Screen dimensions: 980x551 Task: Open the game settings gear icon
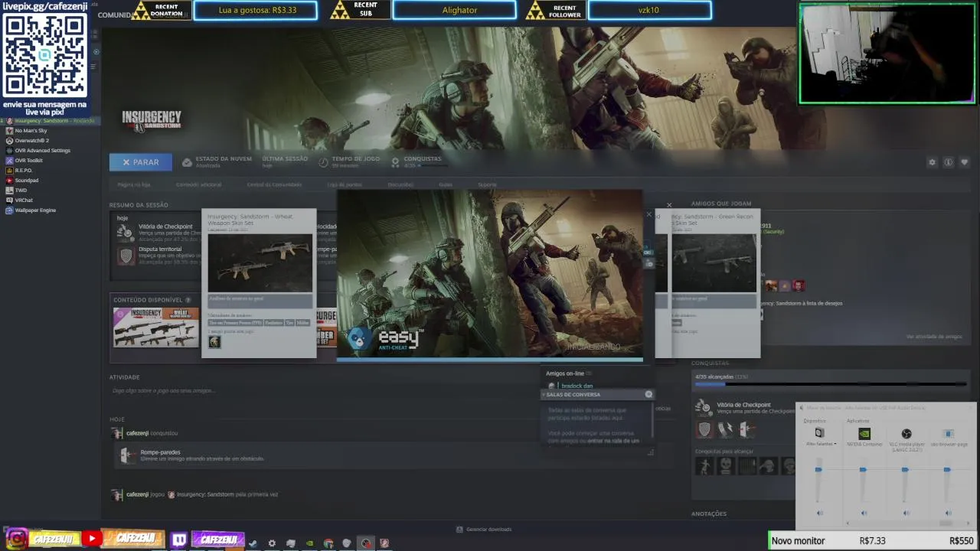point(932,162)
